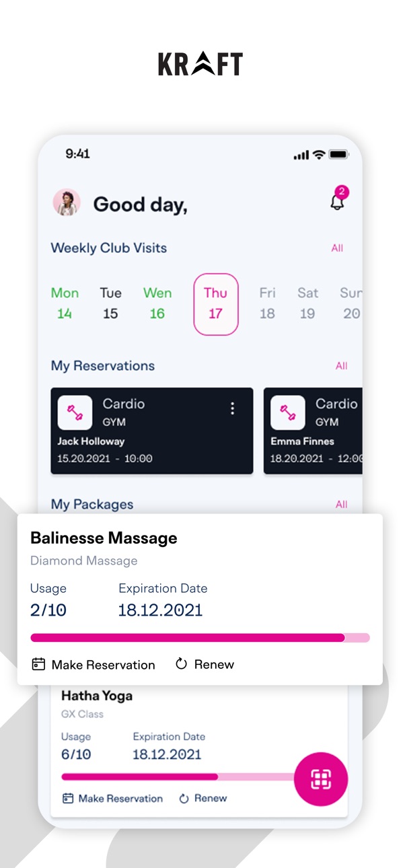Choose Fri 18 in the week strip

(x=267, y=303)
